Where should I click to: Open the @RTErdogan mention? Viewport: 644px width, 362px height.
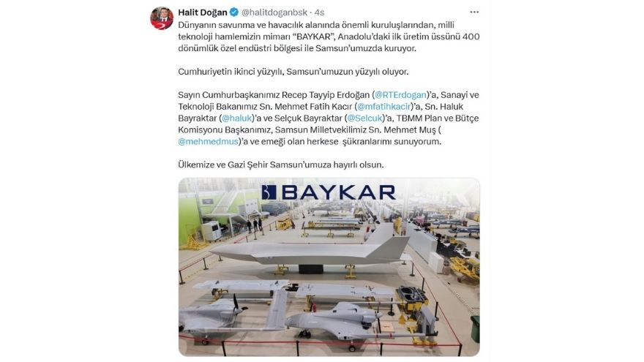(400, 95)
